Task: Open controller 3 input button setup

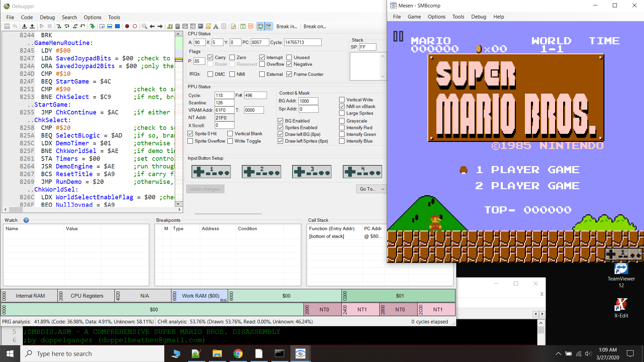Action: coord(312,171)
